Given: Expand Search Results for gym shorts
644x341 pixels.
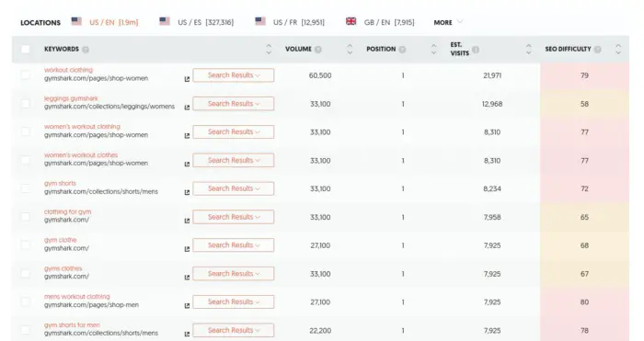Looking at the screenshot, I should 234,188.
